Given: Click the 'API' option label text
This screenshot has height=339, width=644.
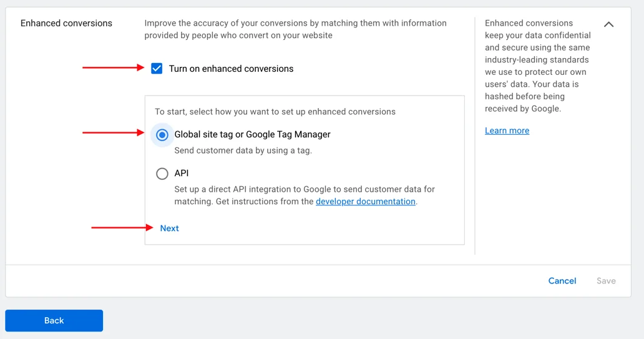Looking at the screenshot, I should coord(182,173).
